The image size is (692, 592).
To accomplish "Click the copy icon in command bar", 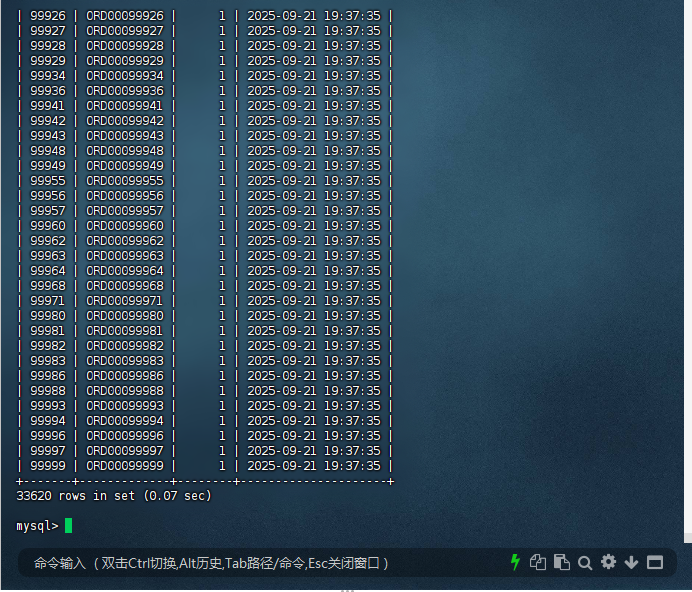I will point(538,562).
